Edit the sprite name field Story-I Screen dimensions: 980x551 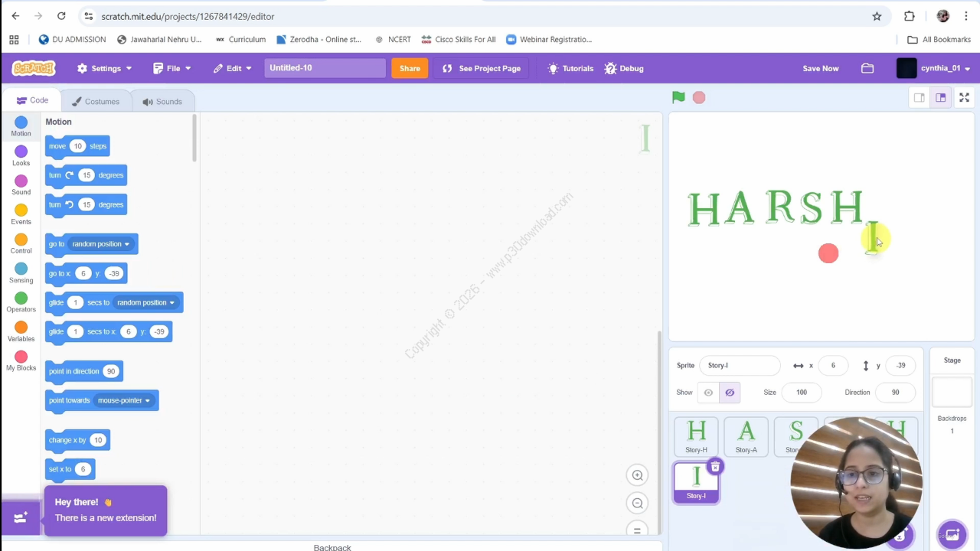coord(740,366)
